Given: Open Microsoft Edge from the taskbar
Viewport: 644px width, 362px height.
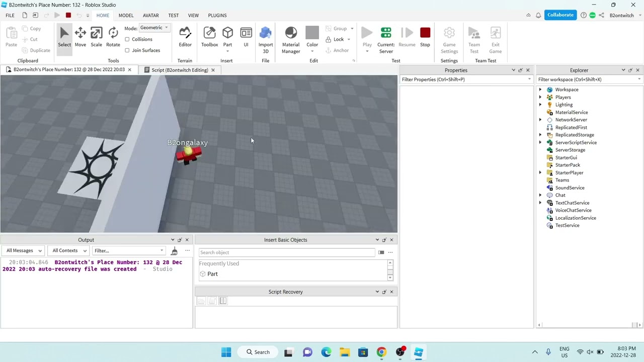Looking at the screenshot, I should coord(326,352).
